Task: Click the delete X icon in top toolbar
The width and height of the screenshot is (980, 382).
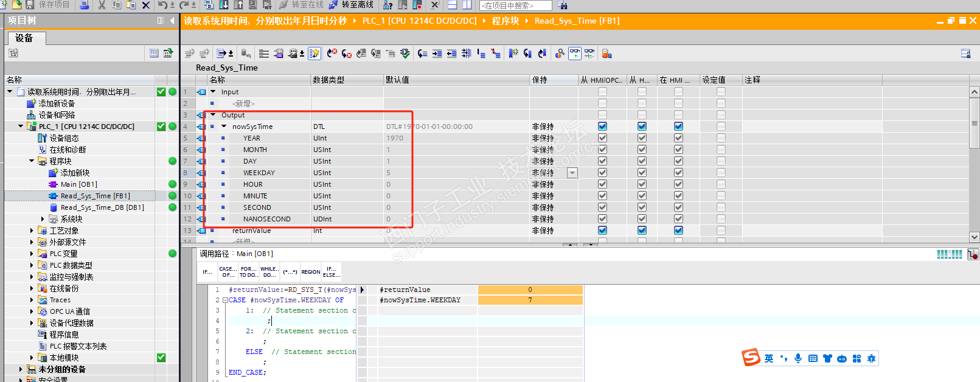Action: tap(146, 5)
